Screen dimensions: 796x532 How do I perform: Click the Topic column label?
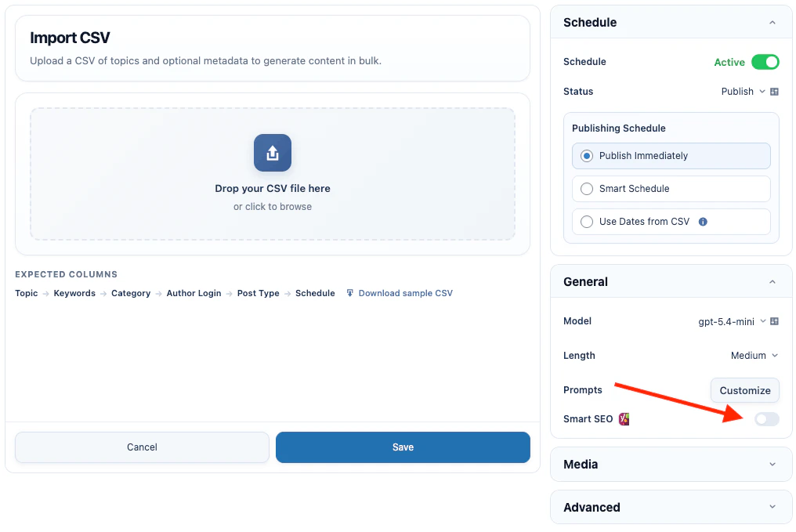[27, 293]
